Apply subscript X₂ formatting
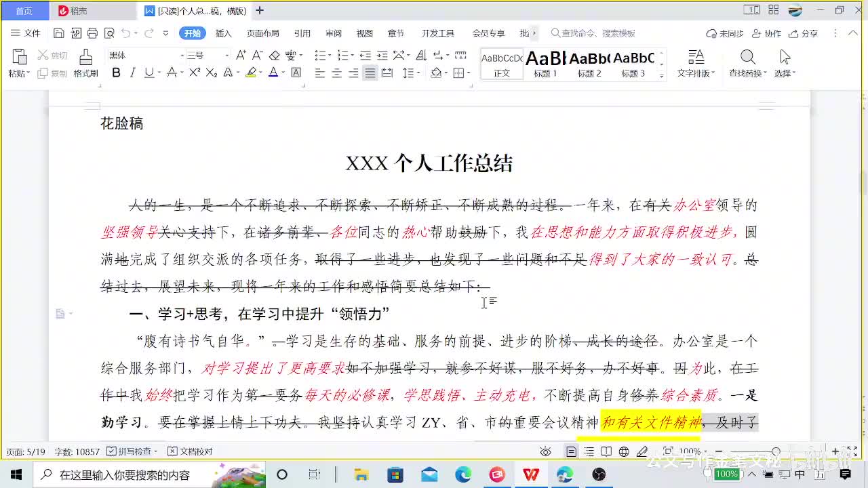Viewport: 868px width, 488px height. click(212, 73)
